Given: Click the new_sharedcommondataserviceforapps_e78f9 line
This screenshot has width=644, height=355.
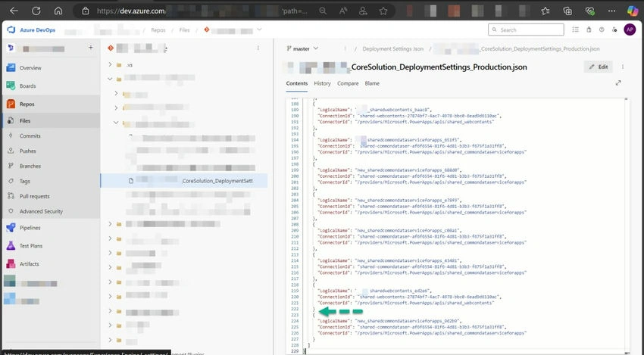Looking at the screenshot, I should pyautogui.click(x=389, y=201).
